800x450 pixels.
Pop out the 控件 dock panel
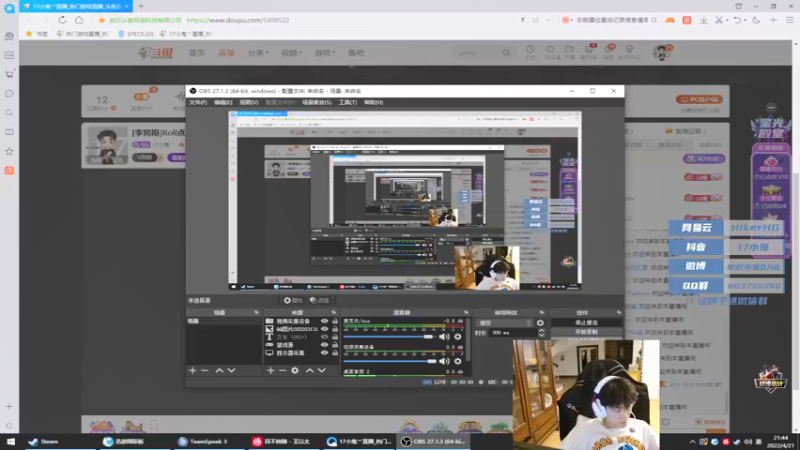pyautogui.click(x=618, y=312)
